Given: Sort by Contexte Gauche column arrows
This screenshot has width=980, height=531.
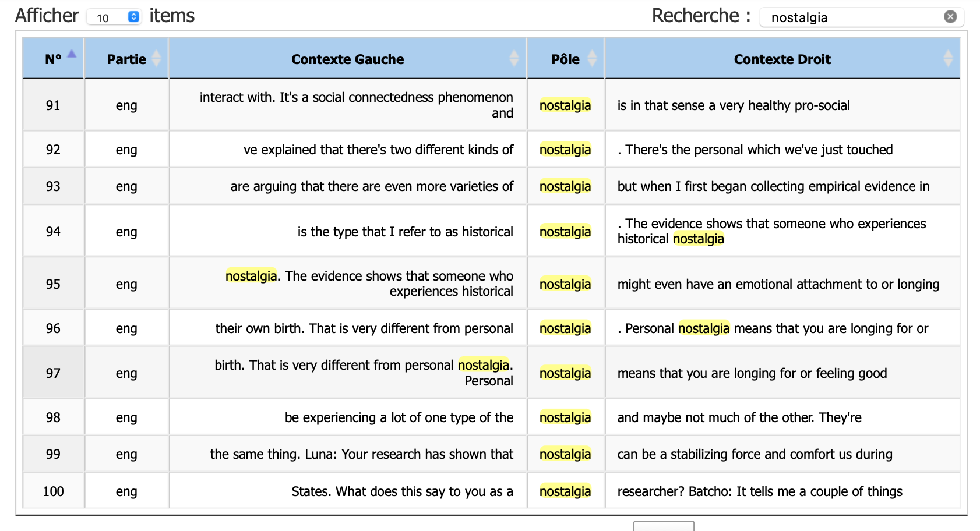Looking at the screenshot, I should [x=513, y=58].
